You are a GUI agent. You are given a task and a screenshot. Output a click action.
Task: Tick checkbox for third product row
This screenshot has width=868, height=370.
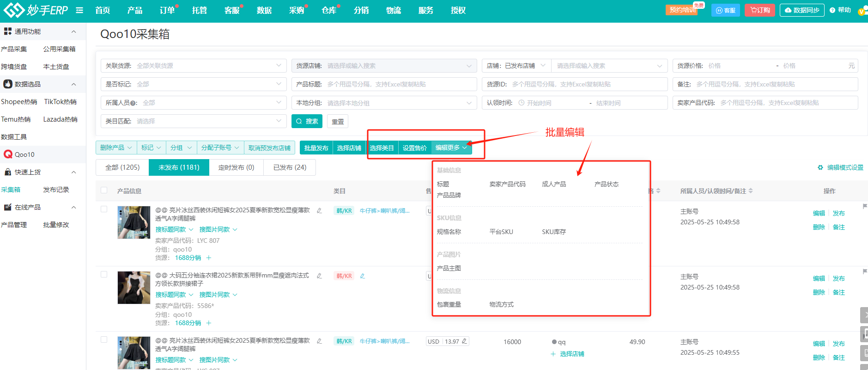(104, 339)
